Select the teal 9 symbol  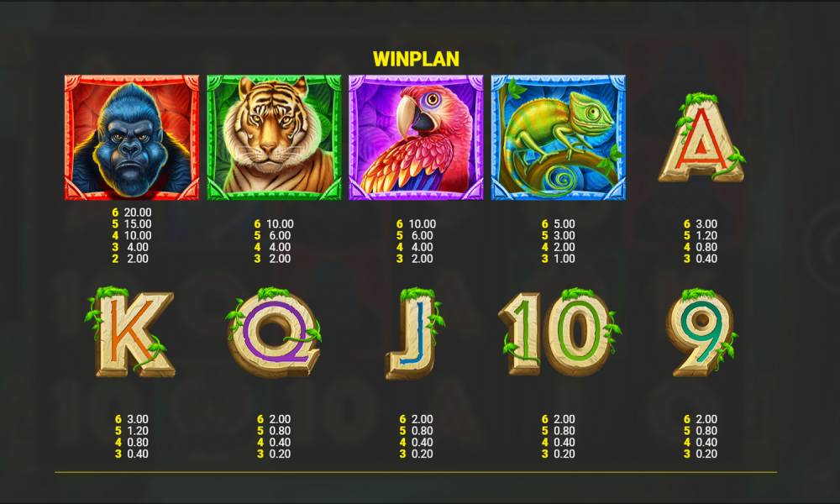point(701,332)
